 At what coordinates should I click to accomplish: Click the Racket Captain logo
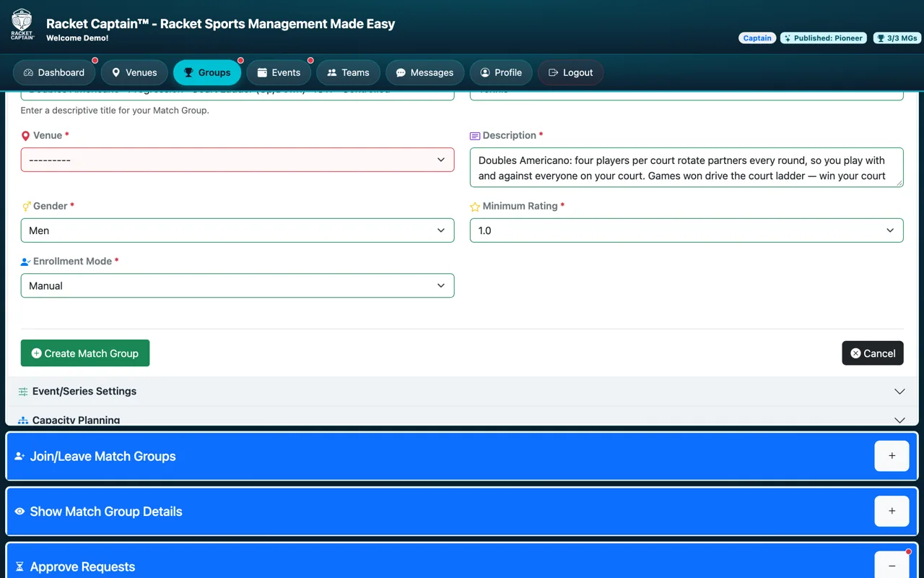(22, 24)
